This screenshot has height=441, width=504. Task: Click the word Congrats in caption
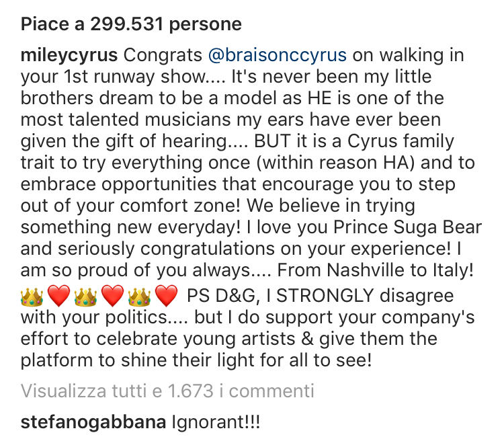tap(163, 55)
